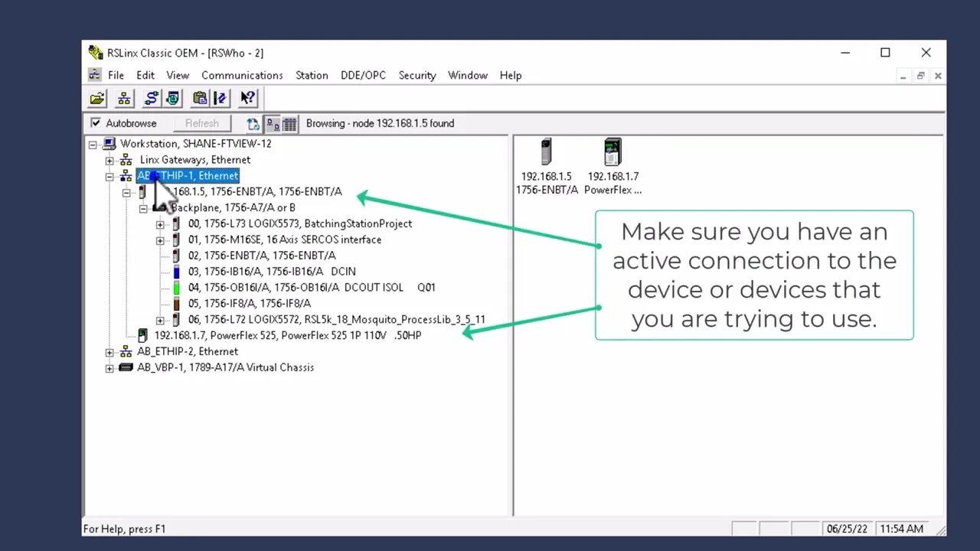
Task: Switch to large icons view
Action: pyautogui.click(x=272, y=123)
